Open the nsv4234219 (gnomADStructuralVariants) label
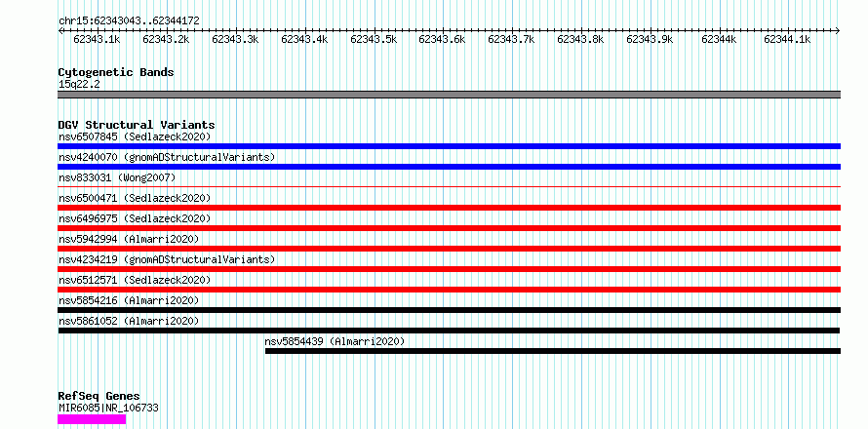This screenshot has width=868, height=429. click(167, 259)
